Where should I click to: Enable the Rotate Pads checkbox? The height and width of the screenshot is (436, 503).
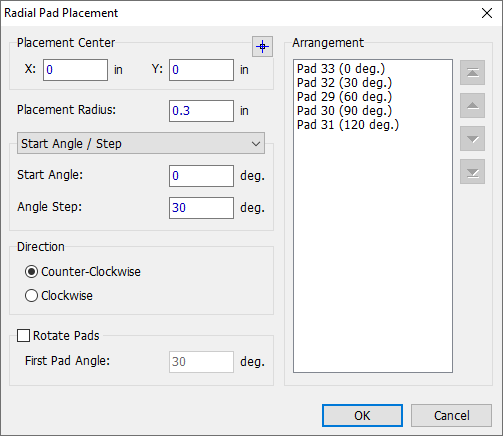pyautogui.click(x=23, y=335)
